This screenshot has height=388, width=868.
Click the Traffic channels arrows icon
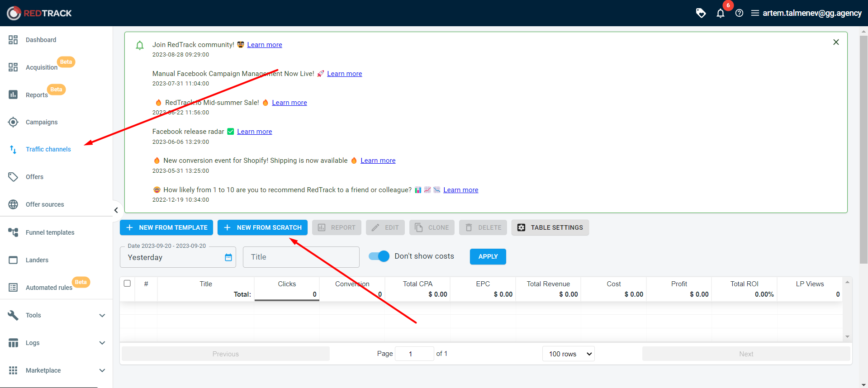tap(13, 149)
